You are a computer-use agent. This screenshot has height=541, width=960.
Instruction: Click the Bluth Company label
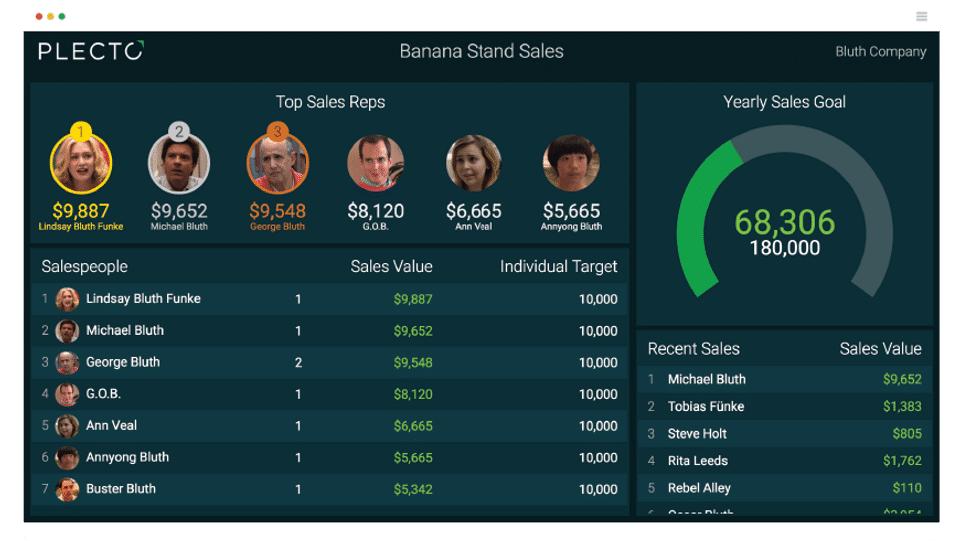[880, 51]
